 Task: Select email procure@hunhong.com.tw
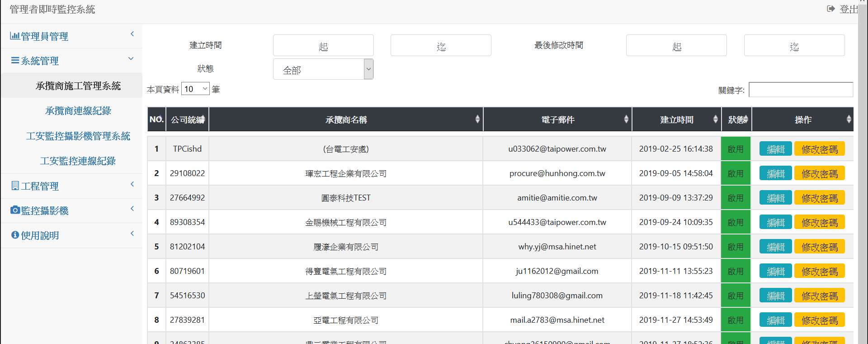coord(557,173)
